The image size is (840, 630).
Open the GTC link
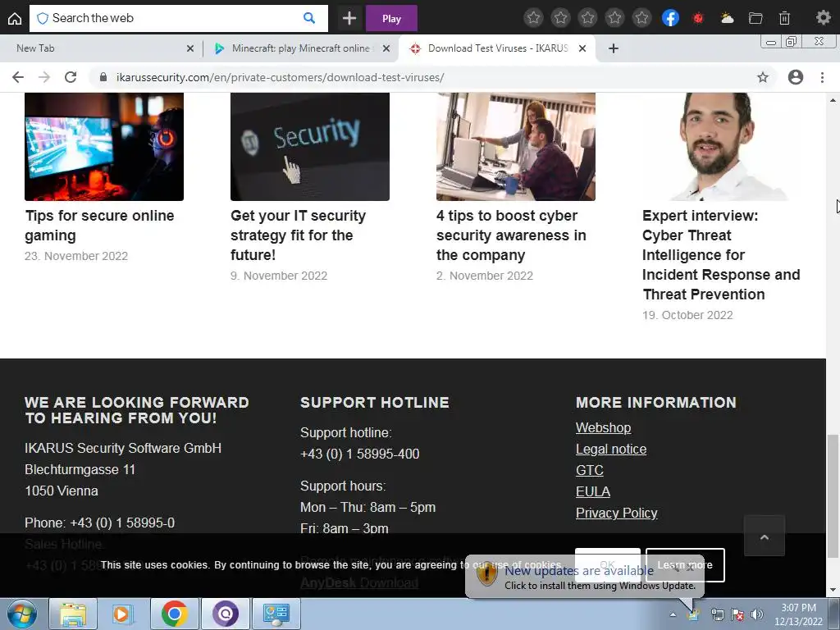click(x=590, y=470)
